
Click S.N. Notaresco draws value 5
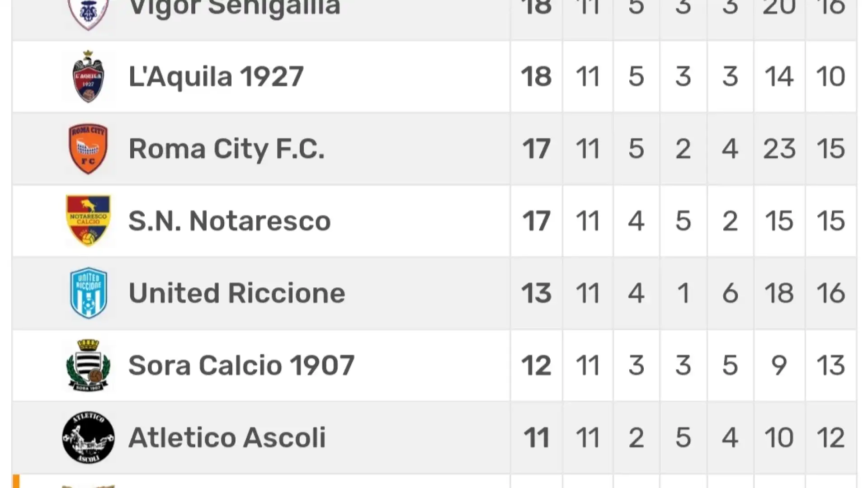[683, 221]
